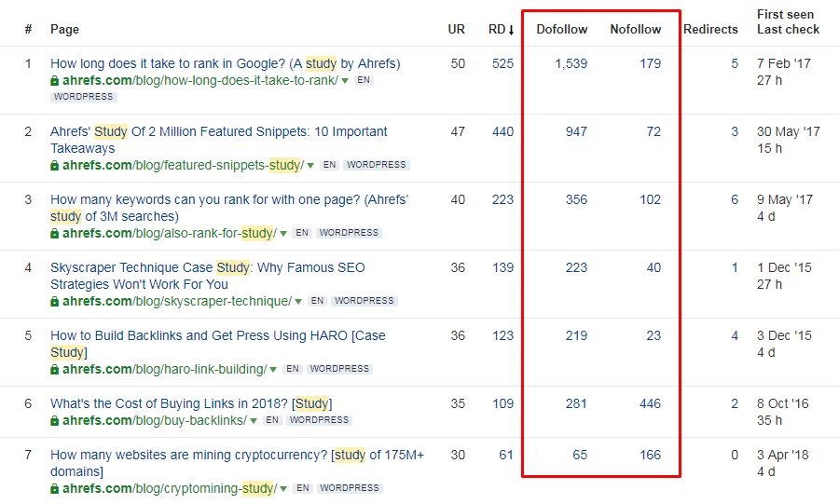The height and width of the screenshot is (504, 839).
Task: Expand dropdown arrow after cryptomining-study URL
Action: coord(283,488)
